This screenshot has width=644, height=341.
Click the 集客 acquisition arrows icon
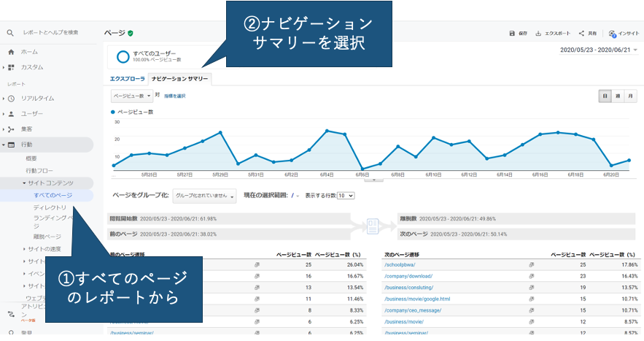pyautogui.click(x=11, y=129)
